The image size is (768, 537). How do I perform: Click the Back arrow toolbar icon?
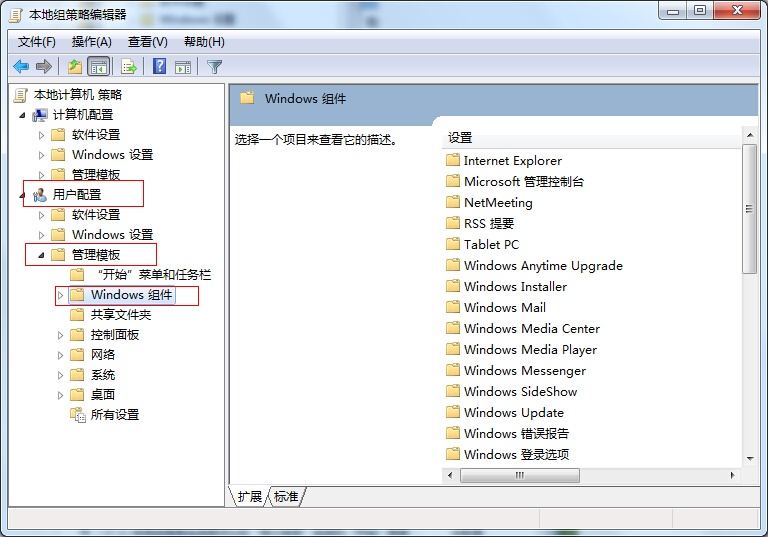pos(21,66)
